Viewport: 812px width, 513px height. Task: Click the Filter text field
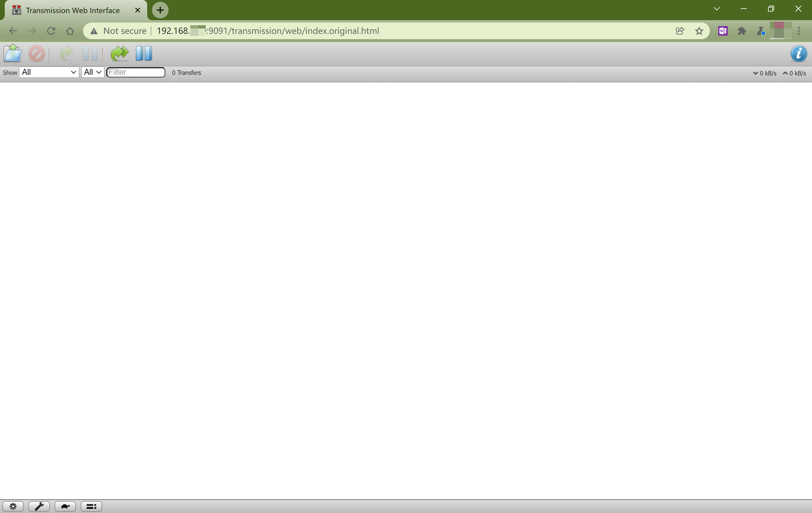(136, 72)
